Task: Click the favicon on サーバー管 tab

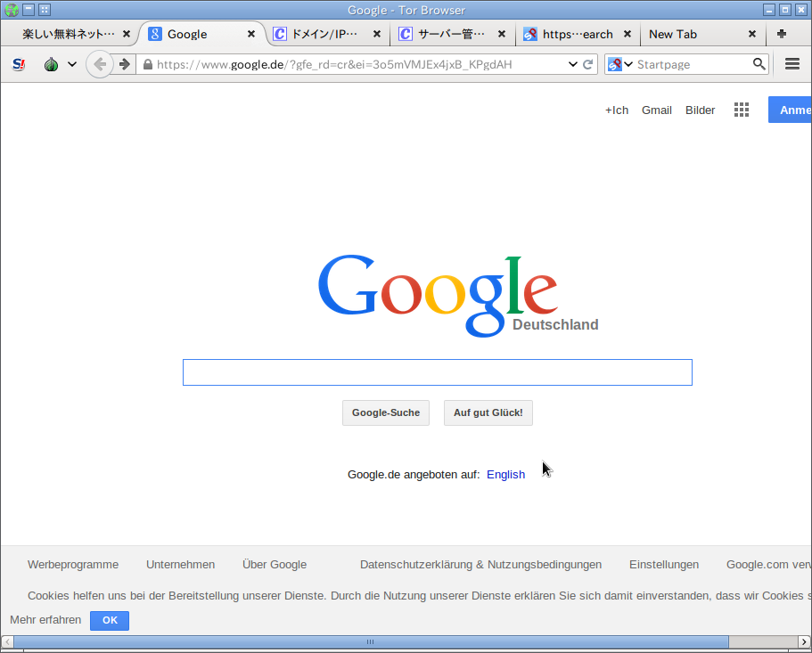Action: [405, 34]
